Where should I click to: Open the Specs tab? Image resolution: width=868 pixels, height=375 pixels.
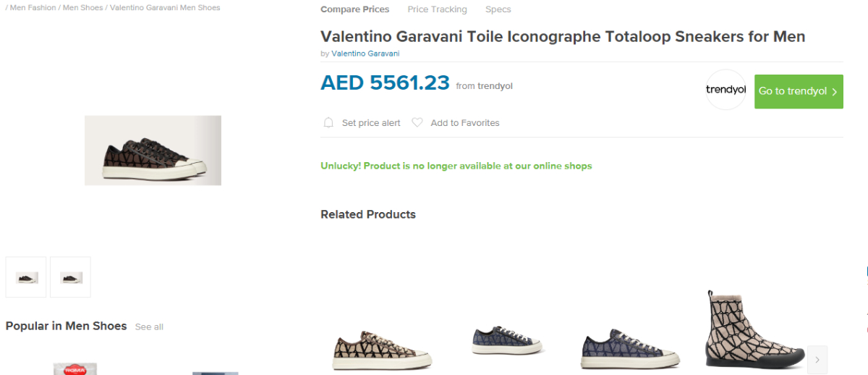click(x=498, y=9)
